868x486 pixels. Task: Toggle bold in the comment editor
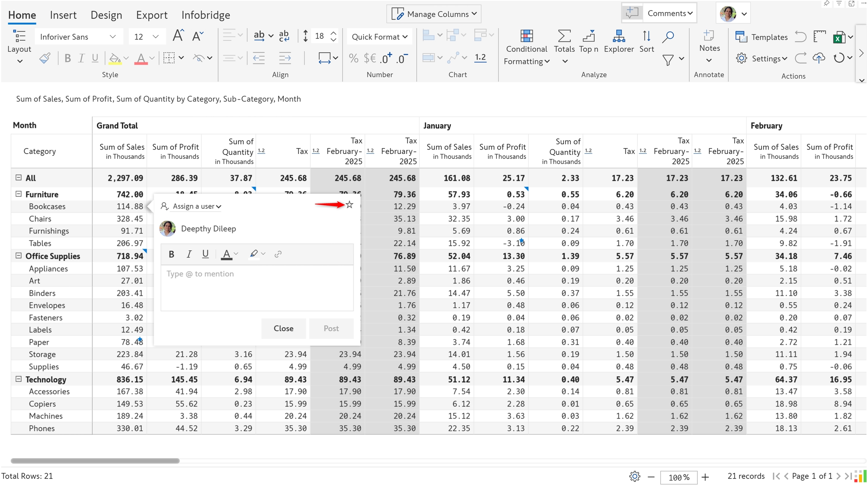point(171,254)
